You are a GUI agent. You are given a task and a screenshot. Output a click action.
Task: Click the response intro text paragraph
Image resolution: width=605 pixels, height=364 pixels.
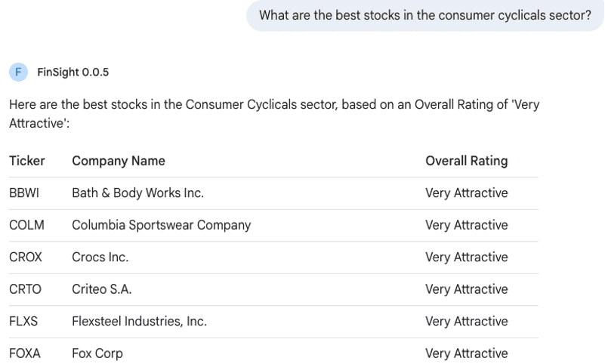point(273,113)
